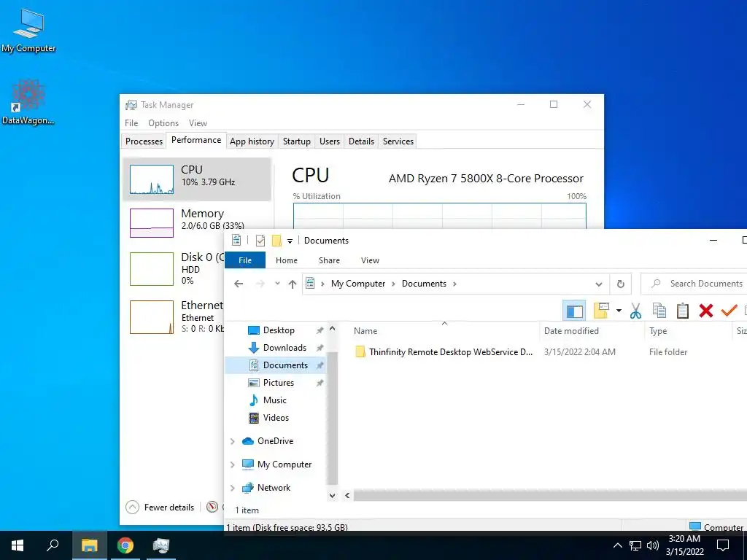Switch to the Processes tab
Screen dimensions: 747x560
click(144, 141)
